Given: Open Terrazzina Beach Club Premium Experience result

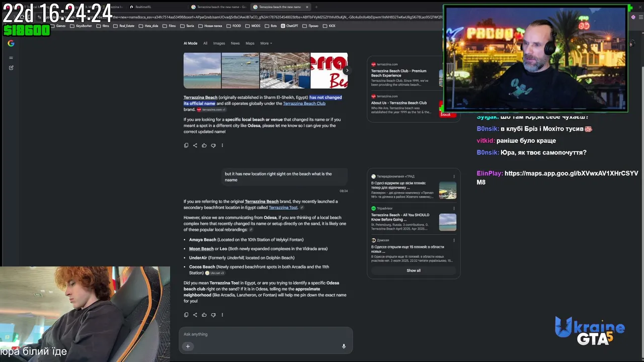Looking at the screenshot, I should (x=399, y=73).
